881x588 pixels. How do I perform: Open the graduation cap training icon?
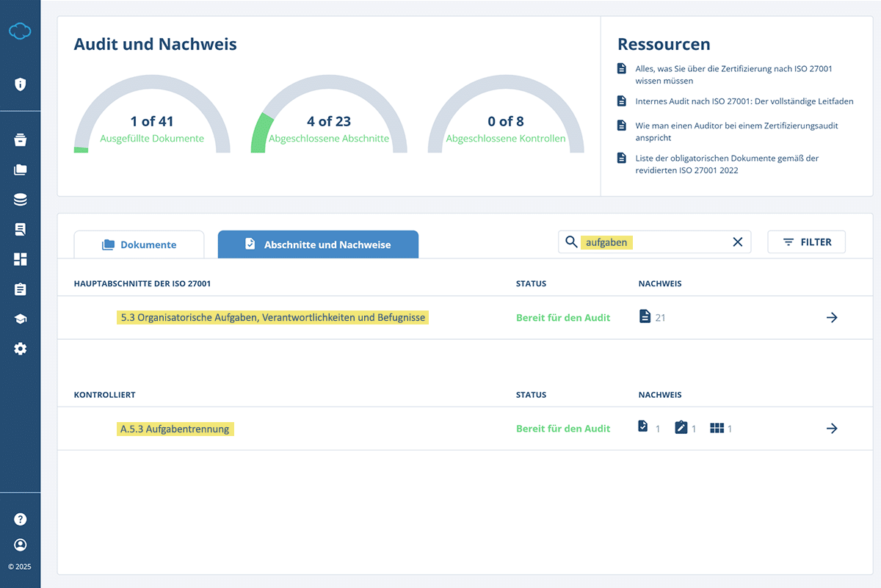tap(20, 319)
